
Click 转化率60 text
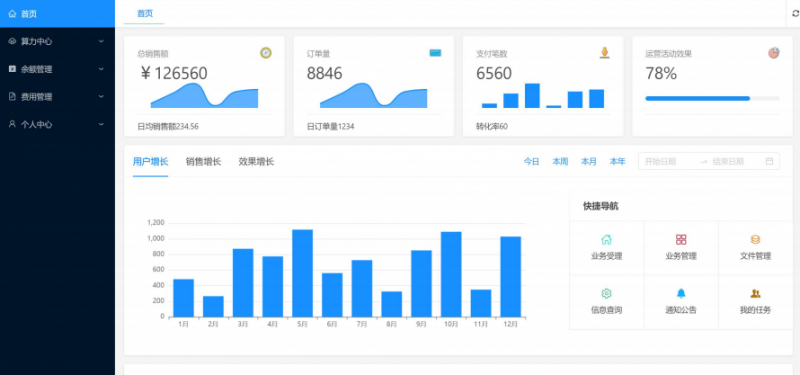coord(492,127)
